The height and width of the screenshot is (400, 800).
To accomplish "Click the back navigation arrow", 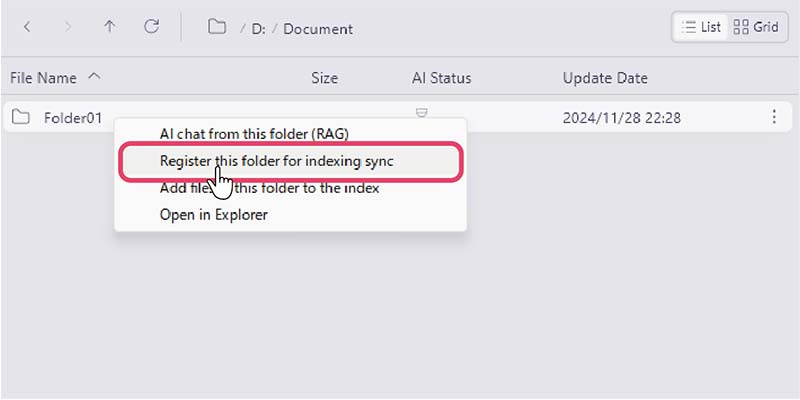I will point(27,28).
